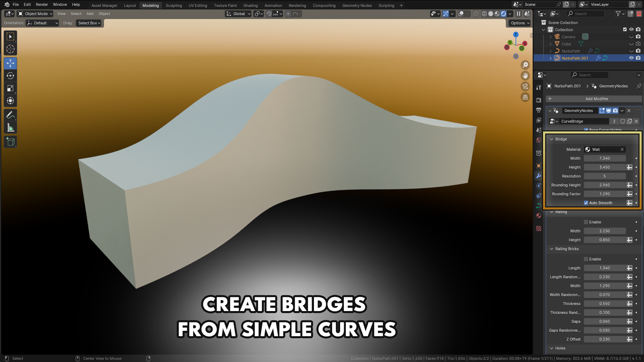Select the Cube item in outliner
This screenshot has width=644, height=362.
pos(566,44)
